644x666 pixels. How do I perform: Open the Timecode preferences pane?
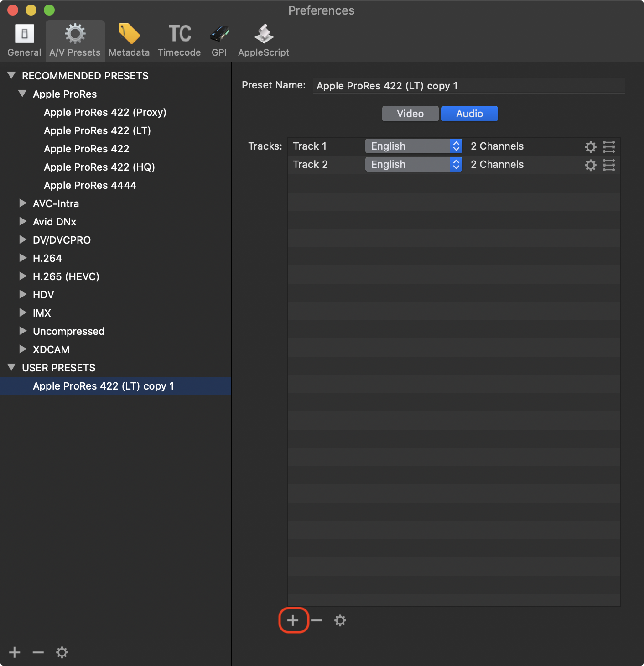point(179,41)
